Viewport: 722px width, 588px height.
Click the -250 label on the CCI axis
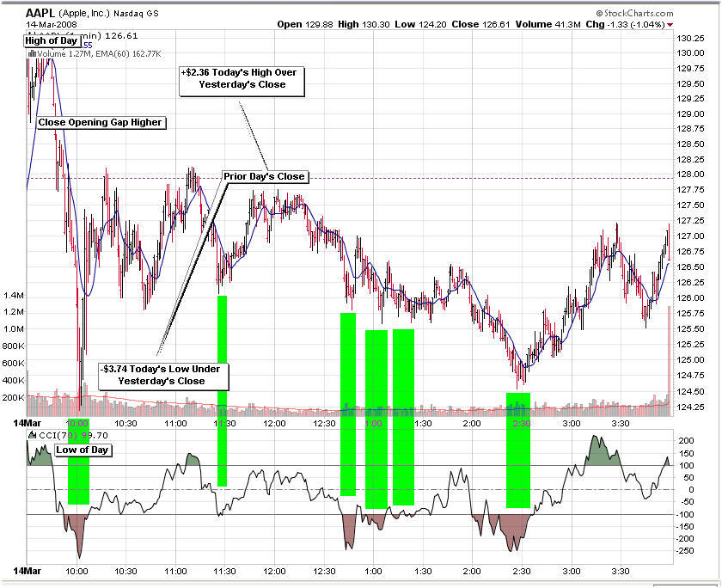tap(684, 551)
